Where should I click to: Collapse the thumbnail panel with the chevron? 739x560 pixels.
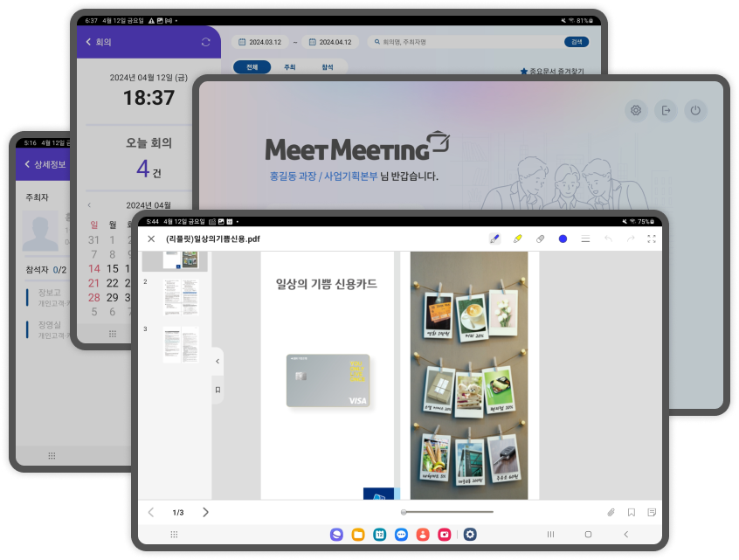point(218,362)
